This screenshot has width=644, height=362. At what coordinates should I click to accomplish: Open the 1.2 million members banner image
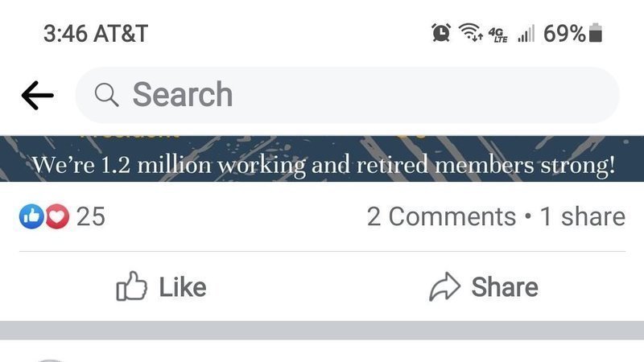(322, 159)
